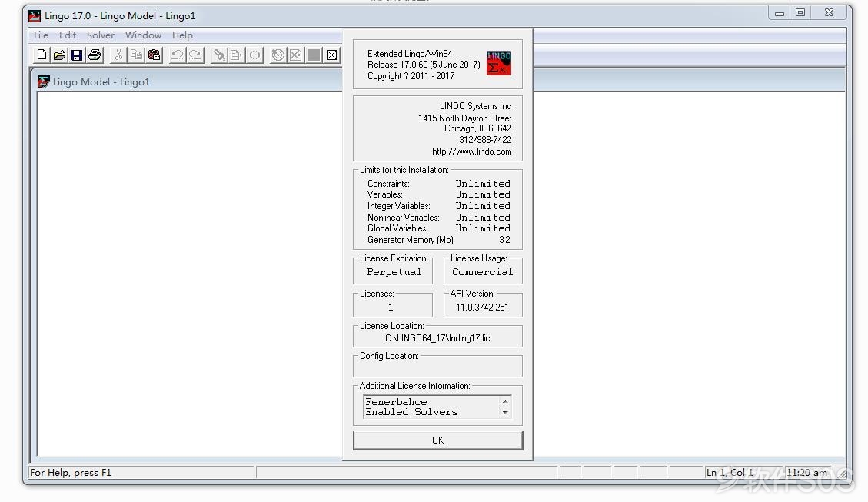Click the New model toolbar icon
Image resolution: width=868 pixels, height=502 pixels.
click(42, 55)
